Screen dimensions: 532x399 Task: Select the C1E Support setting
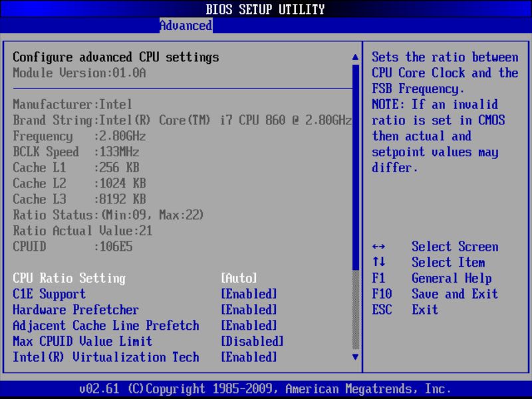click(x=49, y=294)
